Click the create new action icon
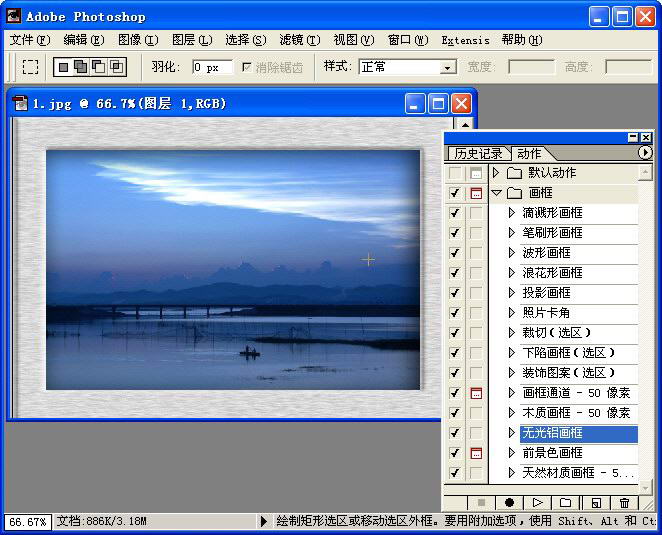 point(595,503)
